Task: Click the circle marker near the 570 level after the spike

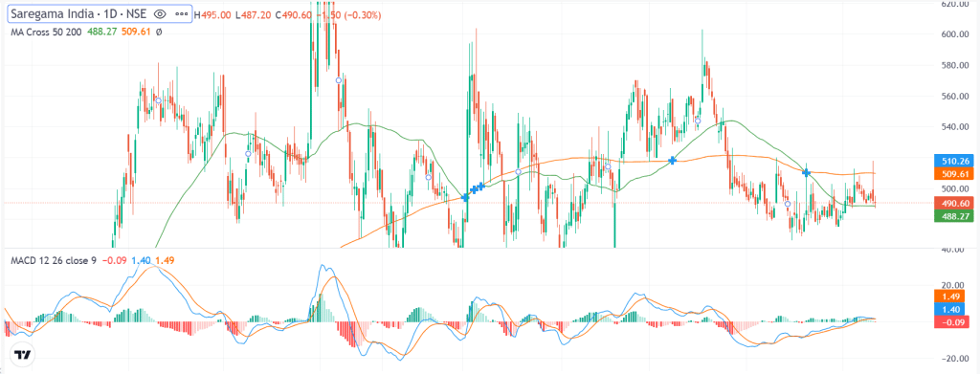Action: tap(338, 80)
